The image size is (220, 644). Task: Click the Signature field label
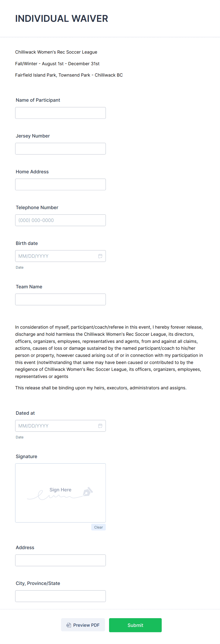click(26, 456)
